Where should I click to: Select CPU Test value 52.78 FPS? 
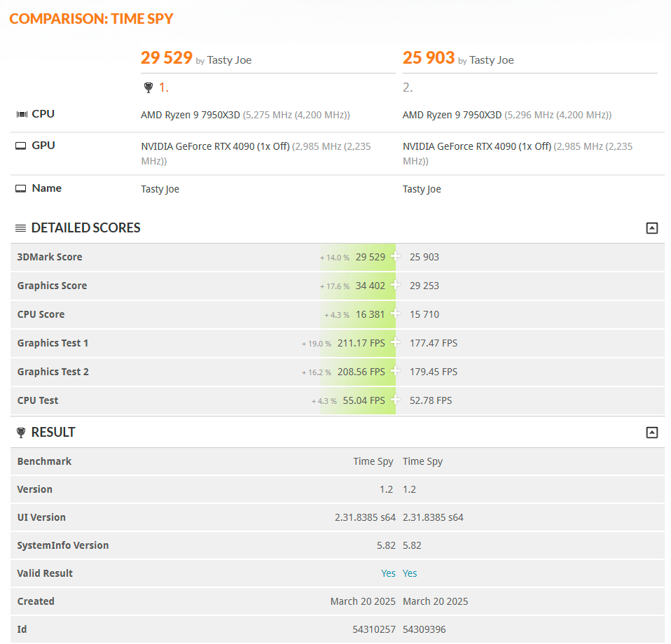431,400
